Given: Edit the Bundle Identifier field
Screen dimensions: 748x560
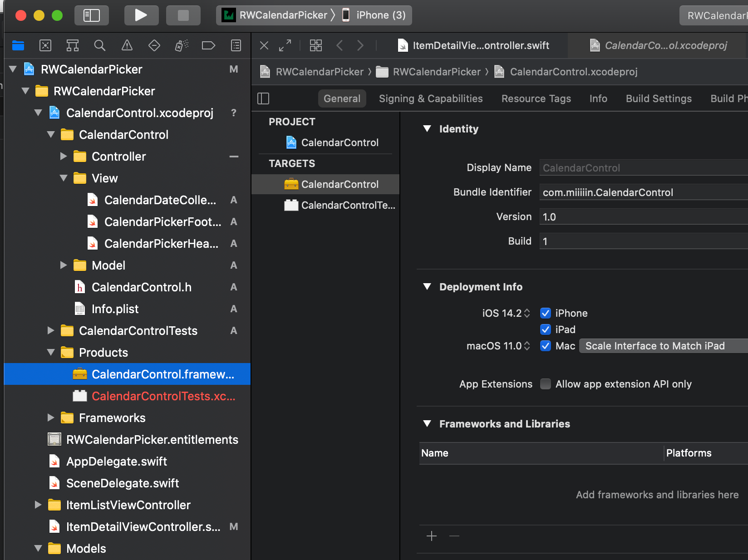Looking at the screenshot, I should (644, 192).
